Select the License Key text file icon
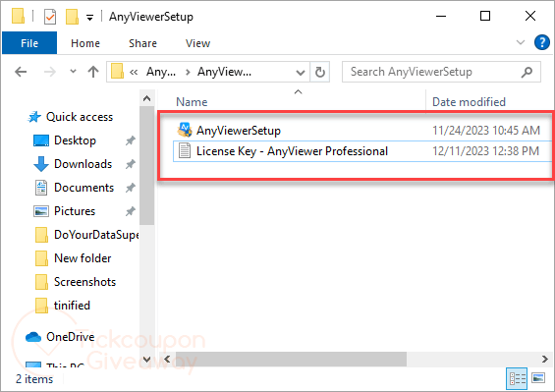555x392 pixels. (x=184, y=150)
